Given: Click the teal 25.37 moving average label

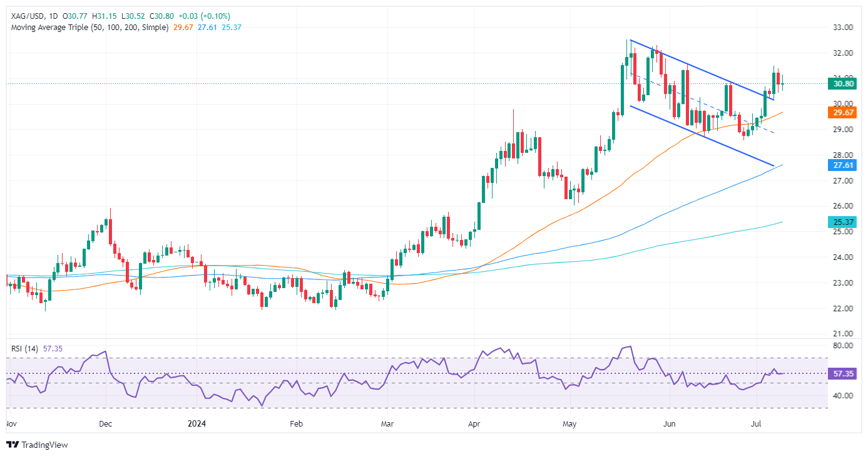Looking at the screenshot, I should click(x=845, y=222).
